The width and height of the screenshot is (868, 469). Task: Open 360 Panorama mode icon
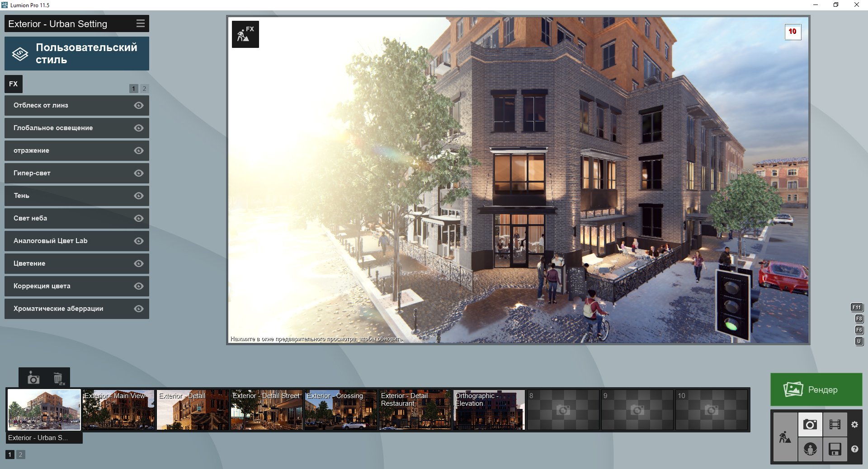click(x=810, y=449)
